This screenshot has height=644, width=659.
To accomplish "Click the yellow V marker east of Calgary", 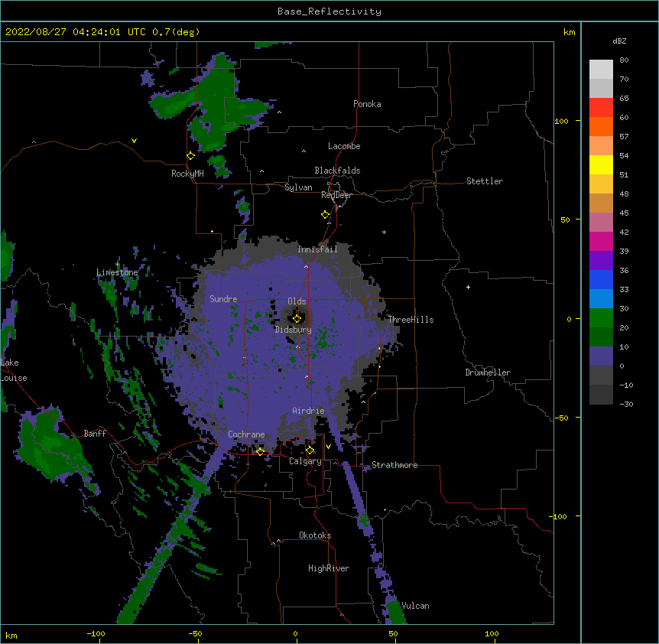I will (328, 447).
